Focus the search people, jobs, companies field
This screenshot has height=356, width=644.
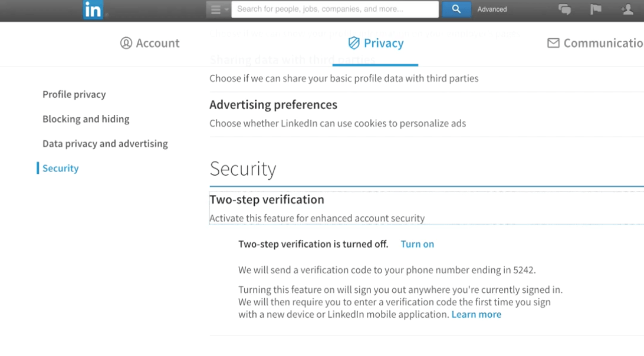pyautogui.click(x=335, y=9)
